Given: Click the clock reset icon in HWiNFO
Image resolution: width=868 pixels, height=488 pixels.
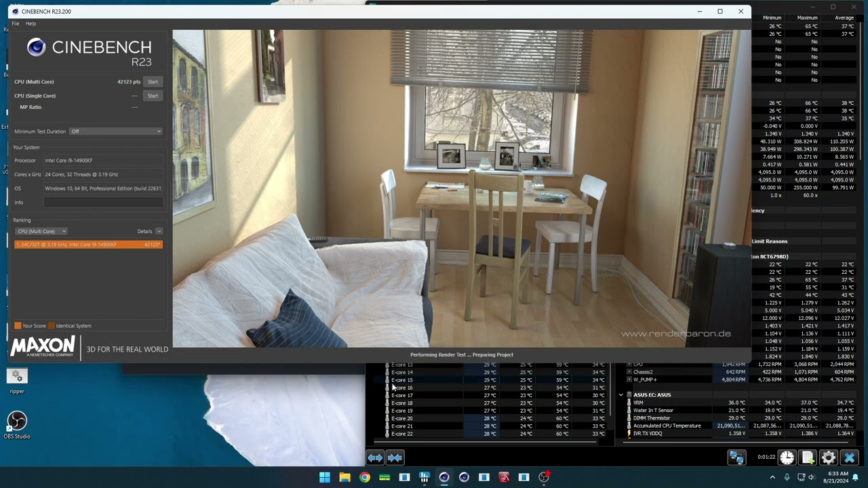Looking at the screenshot, I should click(787, 457).
